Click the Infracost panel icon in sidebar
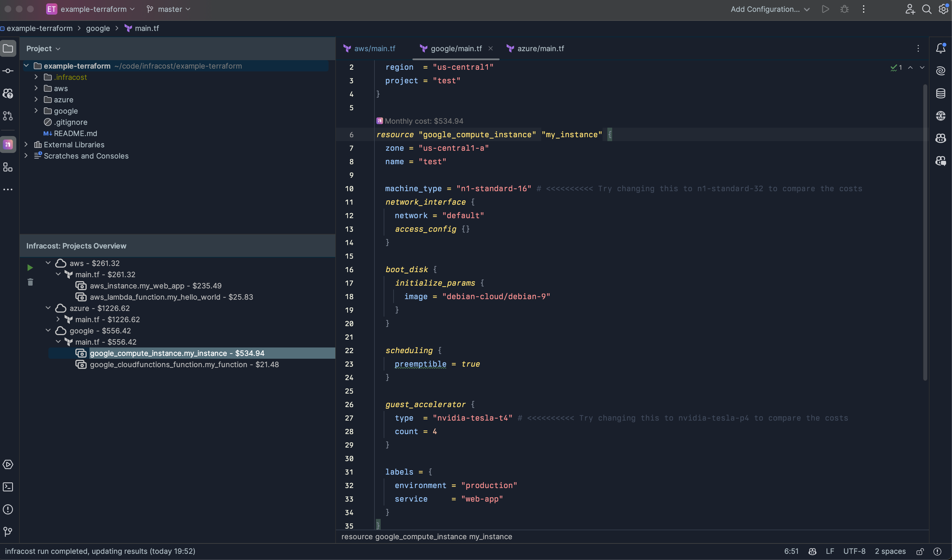 [x=9, y=144]
